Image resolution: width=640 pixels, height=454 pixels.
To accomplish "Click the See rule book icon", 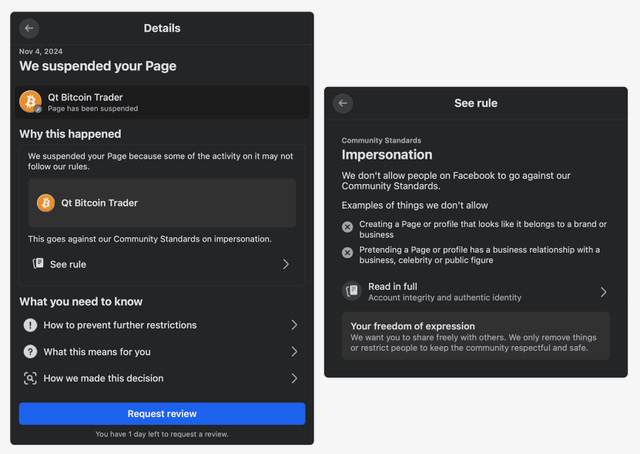I will pos(38,263).
